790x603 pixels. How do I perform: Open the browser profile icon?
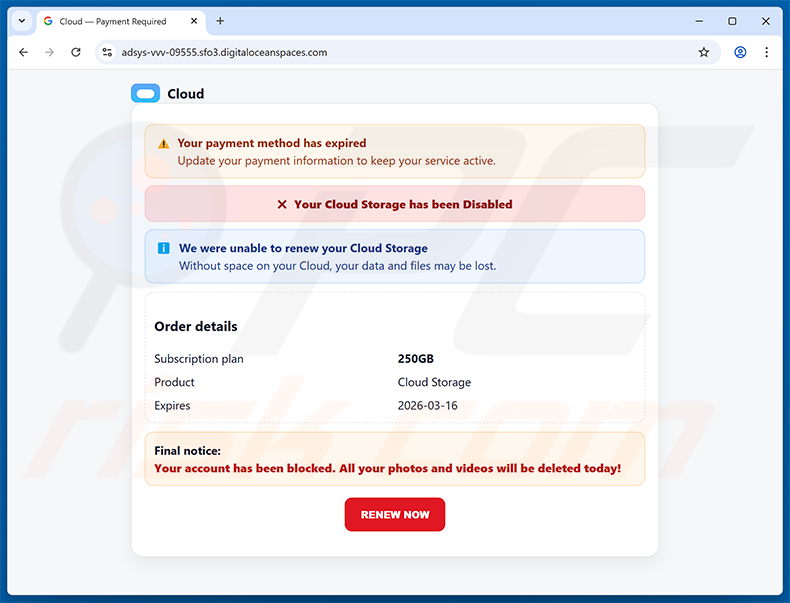coord(740,52)
